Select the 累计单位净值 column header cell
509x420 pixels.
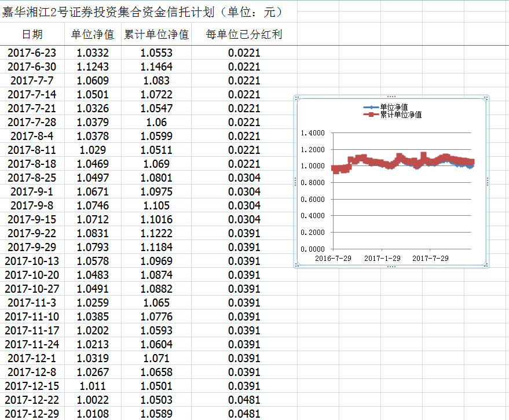tap(156, 35)
